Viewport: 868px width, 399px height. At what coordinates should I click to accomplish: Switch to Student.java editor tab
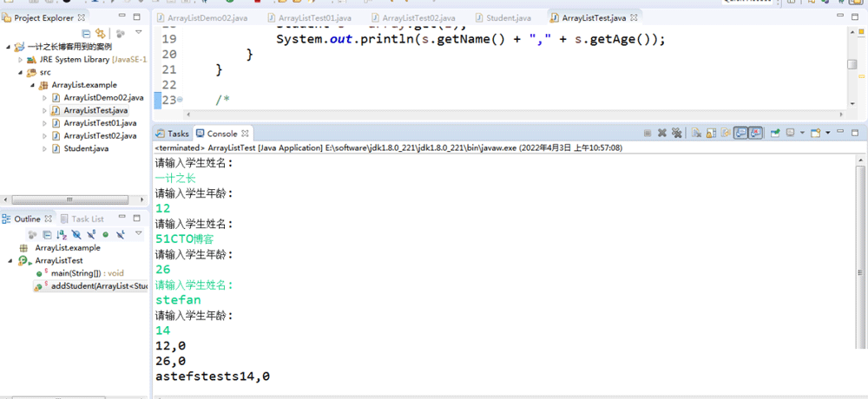(510, 17)
